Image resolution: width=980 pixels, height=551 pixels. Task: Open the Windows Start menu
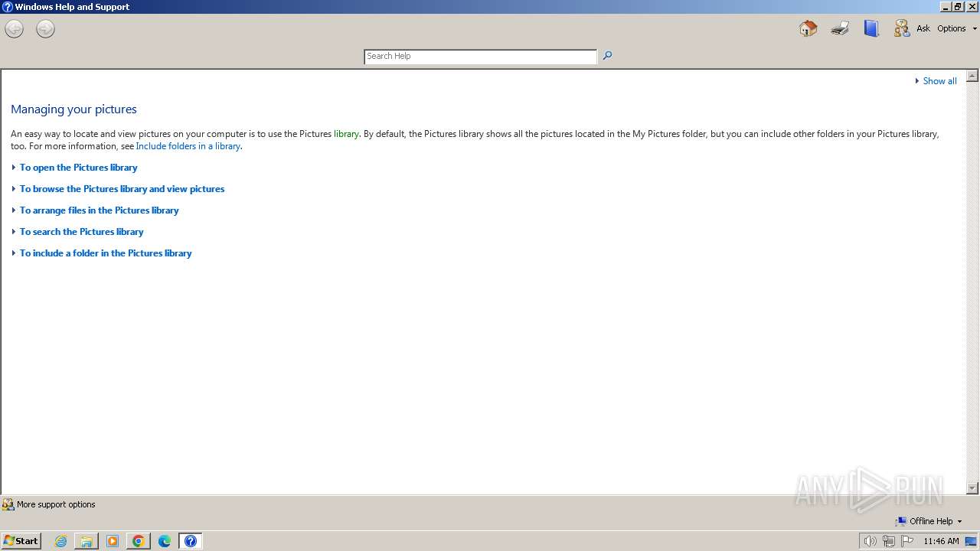tap(21, 541)
